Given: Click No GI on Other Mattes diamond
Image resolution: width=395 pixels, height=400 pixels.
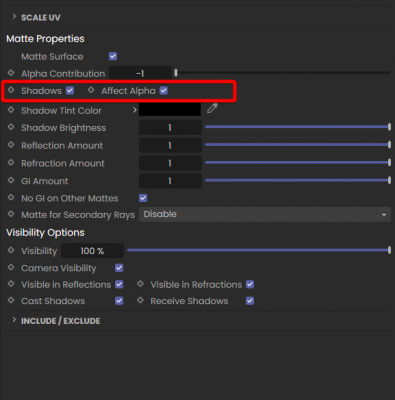Looking at the screenshot, I should coord(11,197).
